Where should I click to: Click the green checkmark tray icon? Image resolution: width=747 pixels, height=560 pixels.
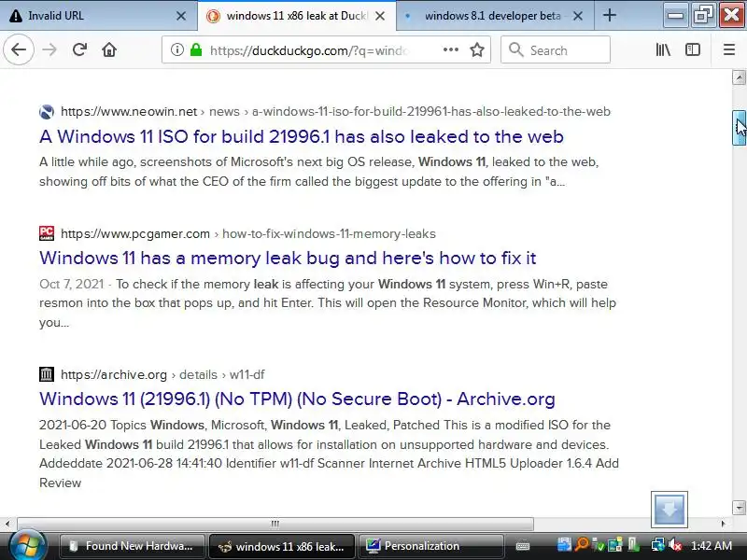[599, 545]
